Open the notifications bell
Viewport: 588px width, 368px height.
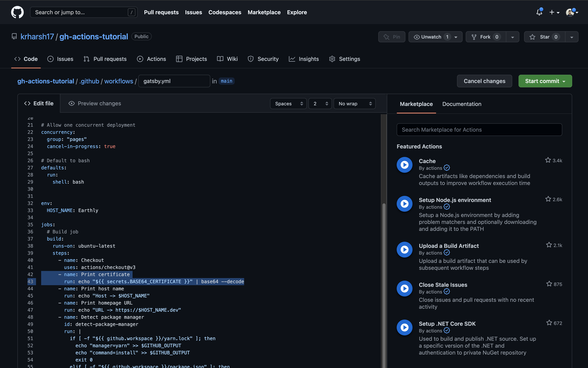click(539, 12)
